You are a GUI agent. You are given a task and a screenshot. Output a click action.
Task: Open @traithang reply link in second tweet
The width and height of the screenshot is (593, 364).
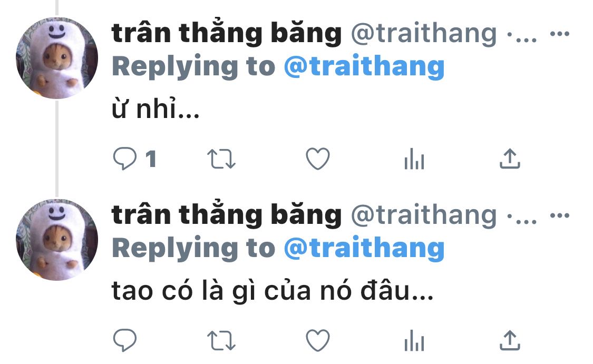(364, 248)
